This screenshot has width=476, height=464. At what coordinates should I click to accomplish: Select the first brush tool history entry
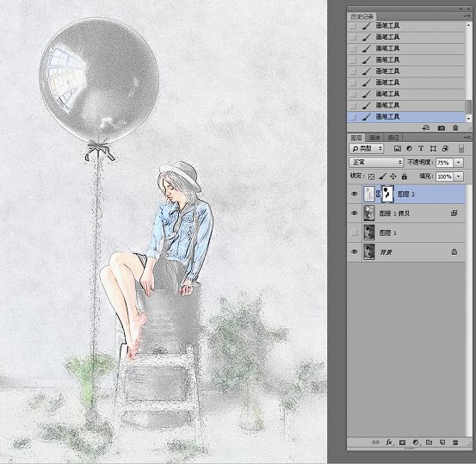[x=406, y=26]
